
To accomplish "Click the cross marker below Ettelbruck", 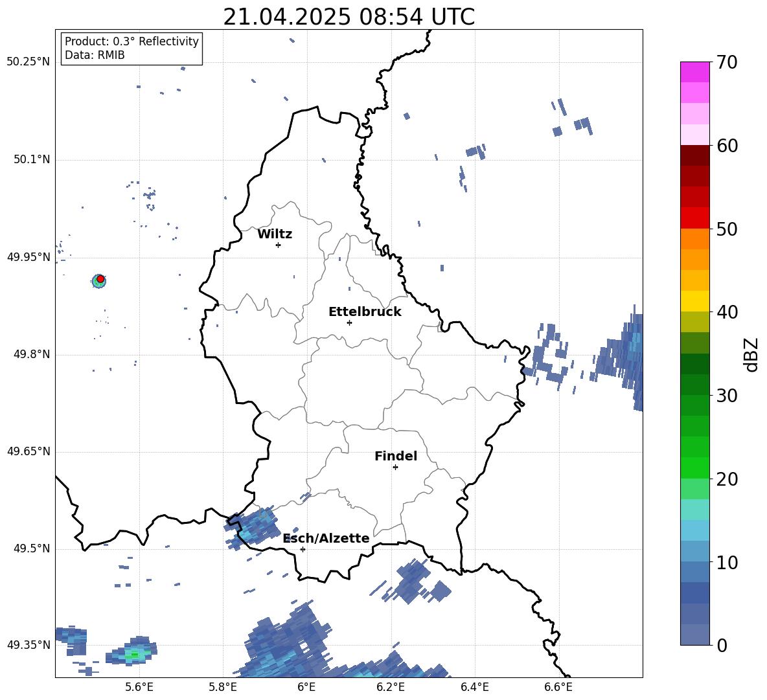I will click(x=349, y=322).
